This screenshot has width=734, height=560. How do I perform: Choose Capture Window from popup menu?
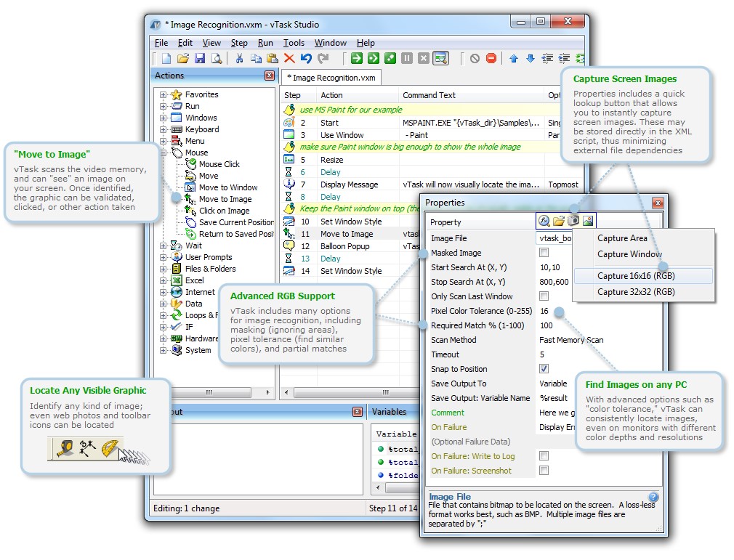pos(643,254)
